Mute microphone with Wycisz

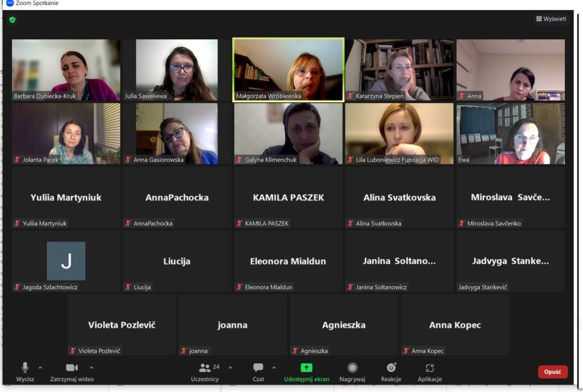tap(25, 372)
